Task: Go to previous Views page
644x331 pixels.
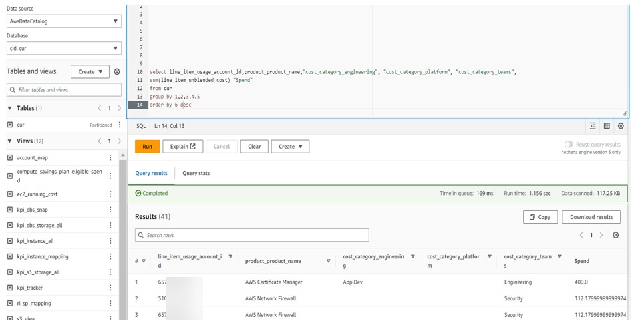Action: [x=99, y=141]
